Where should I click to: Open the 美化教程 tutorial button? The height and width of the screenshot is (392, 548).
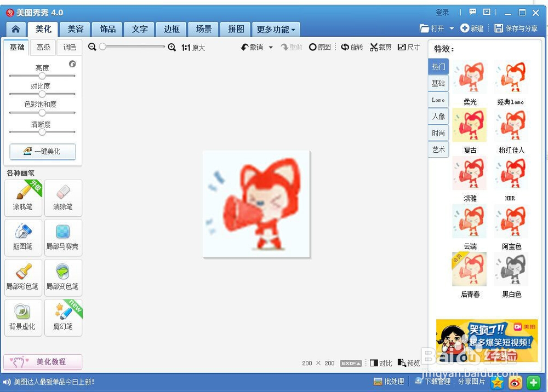pyautogui.click(x=43, y=362)
